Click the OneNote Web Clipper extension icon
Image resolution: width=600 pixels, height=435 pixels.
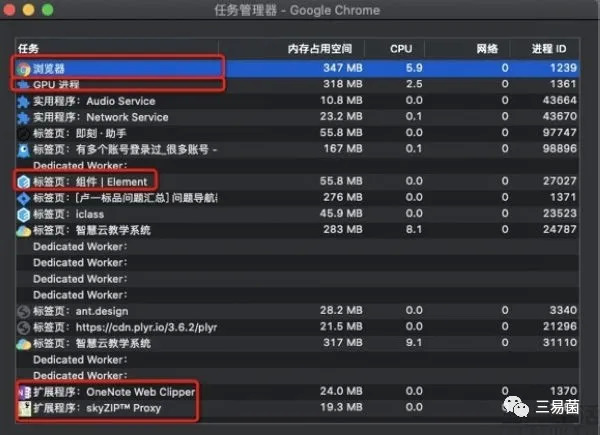(24, 392)
